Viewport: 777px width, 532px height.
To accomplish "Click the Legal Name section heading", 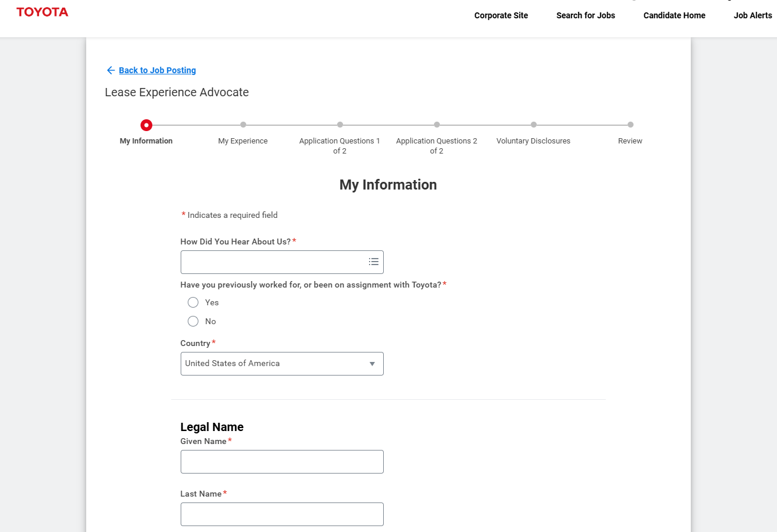I will click(x=212, y=427).
